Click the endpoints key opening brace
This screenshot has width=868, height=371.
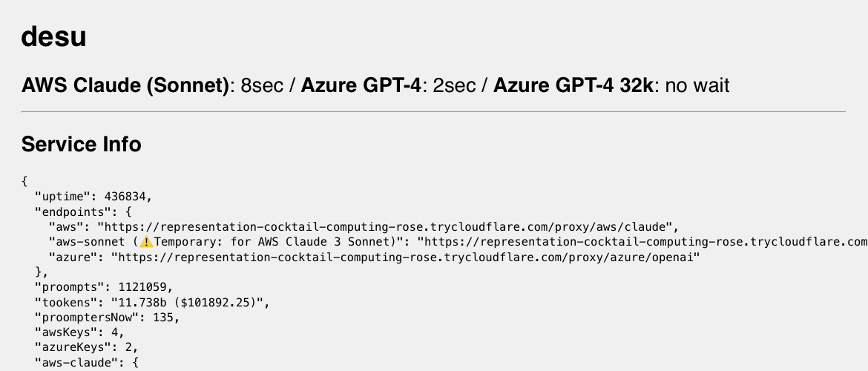(128, 211)
